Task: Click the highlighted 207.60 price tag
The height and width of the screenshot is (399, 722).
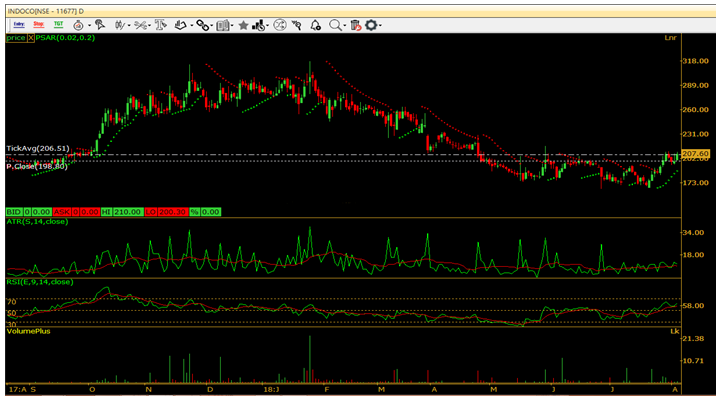Action: click(696, 153)
